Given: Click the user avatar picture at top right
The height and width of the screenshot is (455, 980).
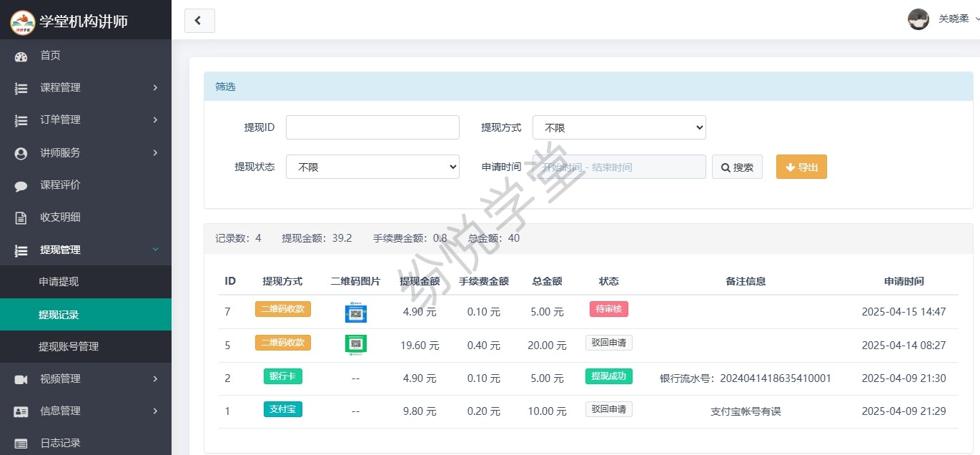Looking at the screenshot, I should point(918,19).
